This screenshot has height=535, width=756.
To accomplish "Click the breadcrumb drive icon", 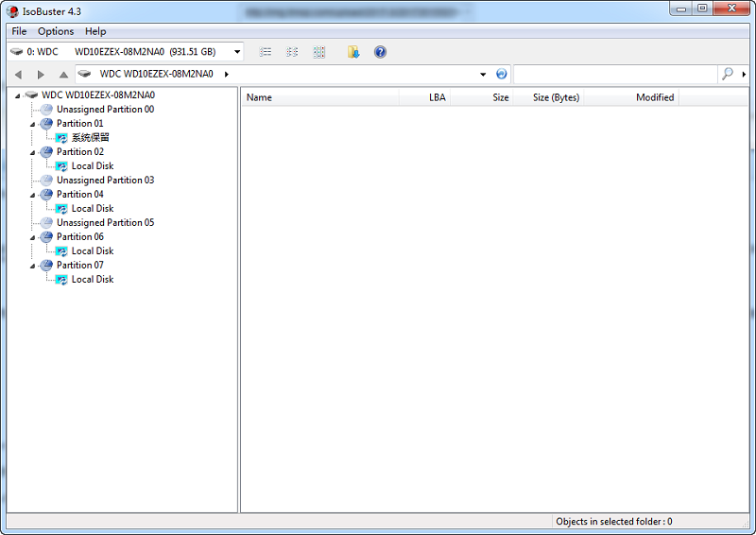I will pyautogui.click(x=84, y=74).
